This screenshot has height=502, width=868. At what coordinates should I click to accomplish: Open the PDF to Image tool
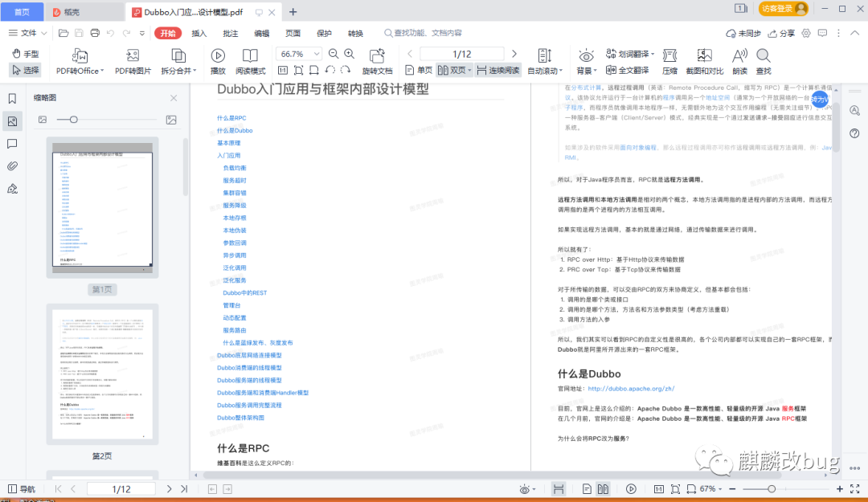point(133,61)
